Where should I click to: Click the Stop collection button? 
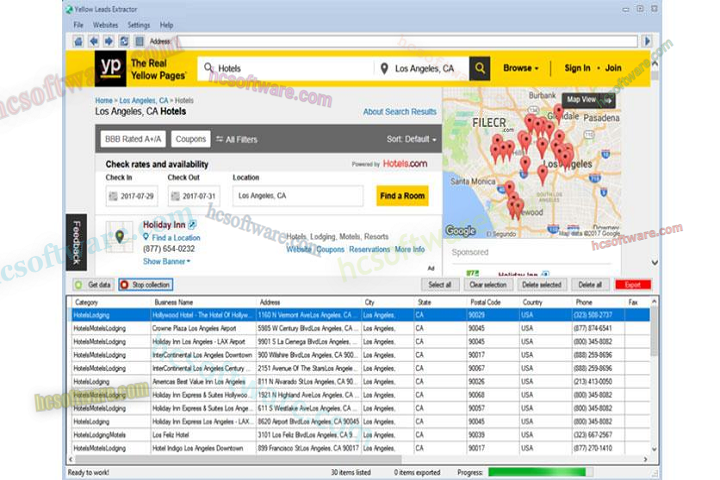[x=146, y=285]
